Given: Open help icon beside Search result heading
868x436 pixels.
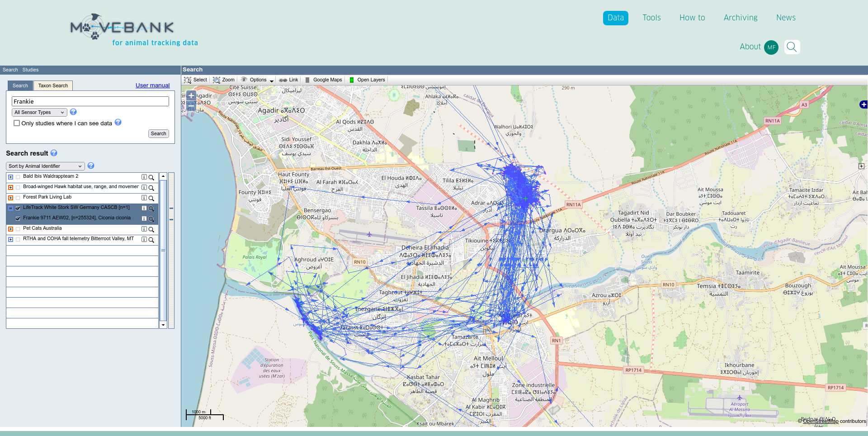Looking at the screenshot, I should click(x=54, y=153).
